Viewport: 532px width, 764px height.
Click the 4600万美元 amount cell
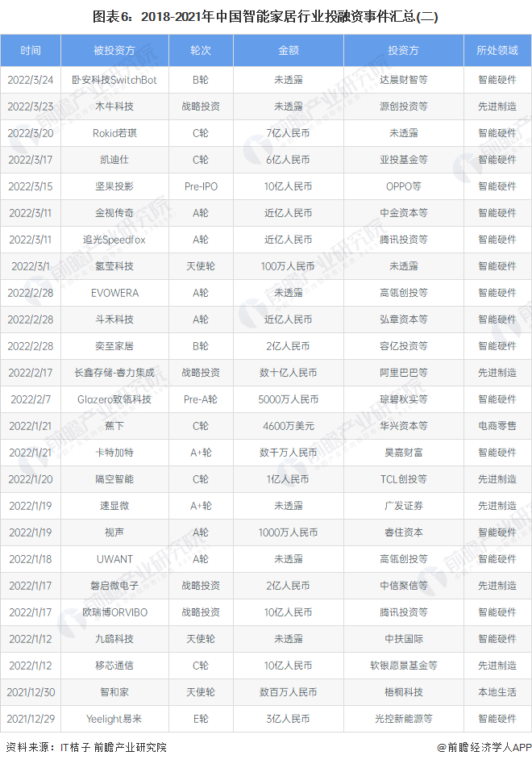(289, 426)
